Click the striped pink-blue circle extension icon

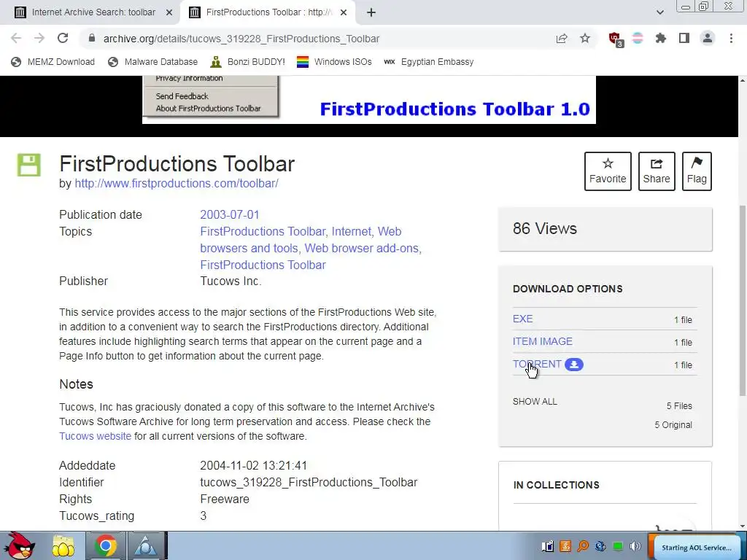[x=638, y=39]
